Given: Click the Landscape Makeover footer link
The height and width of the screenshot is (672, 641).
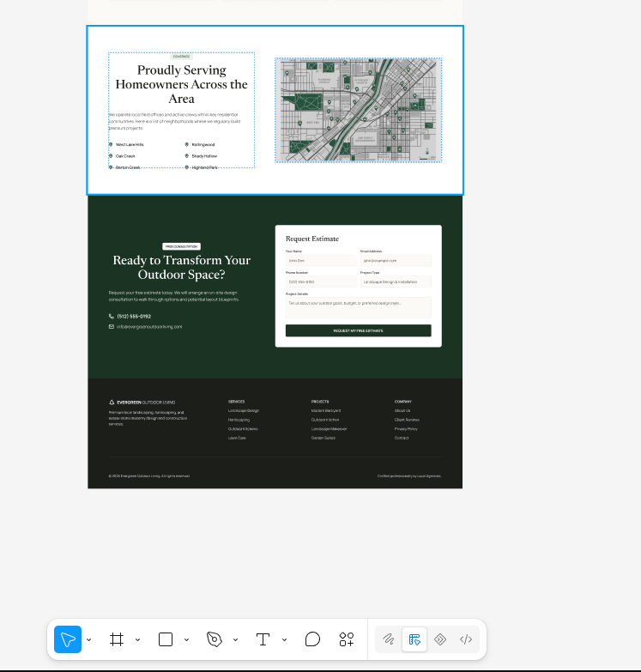Looking at the screenshot, I should point(329,428).
